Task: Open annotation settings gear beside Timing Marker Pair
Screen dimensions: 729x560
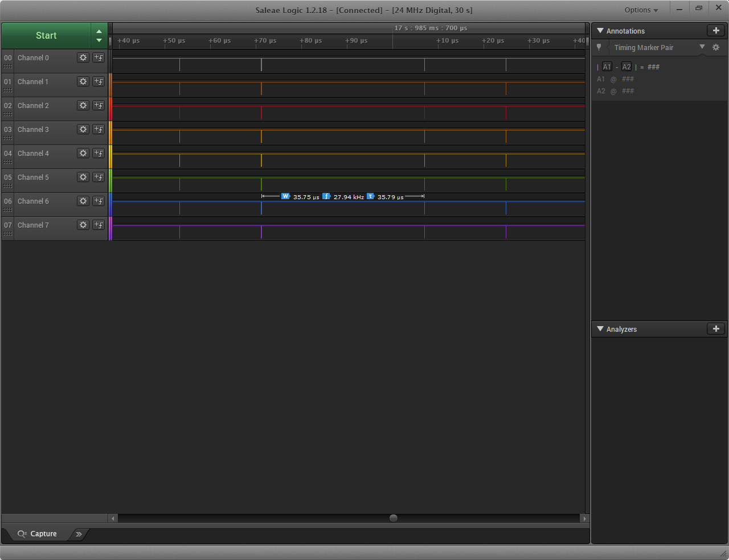Action: pyautogui.click(x=716, y=48)
